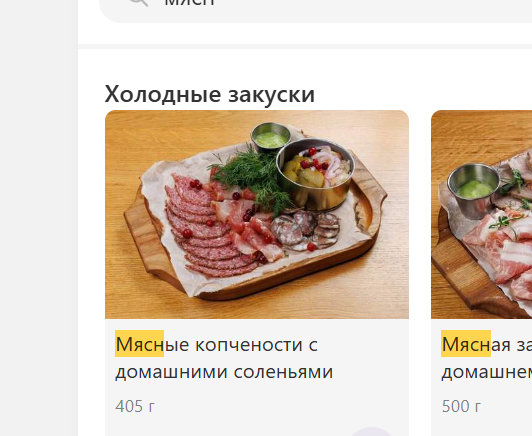The width and height of the screenshot is (532, 436).
Task: Click the yellow highlighted "Мясн" in the first title
Action: click(x=139, y=343)
